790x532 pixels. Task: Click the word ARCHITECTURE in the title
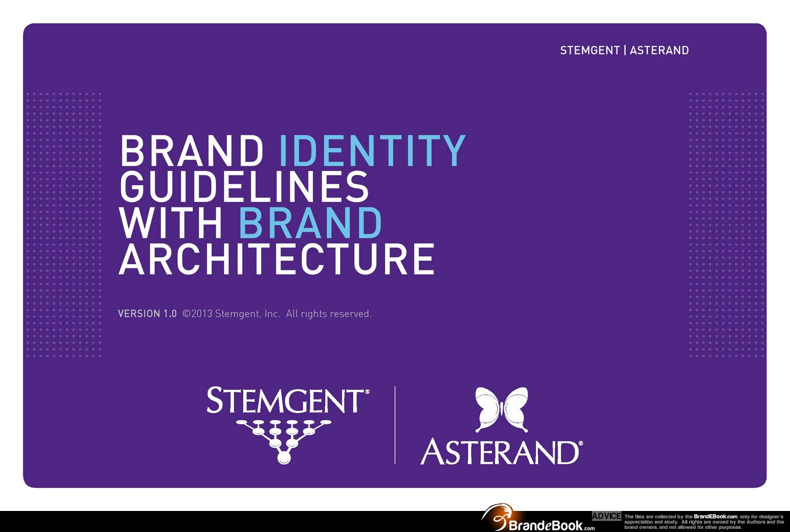(x=277, y=259)
